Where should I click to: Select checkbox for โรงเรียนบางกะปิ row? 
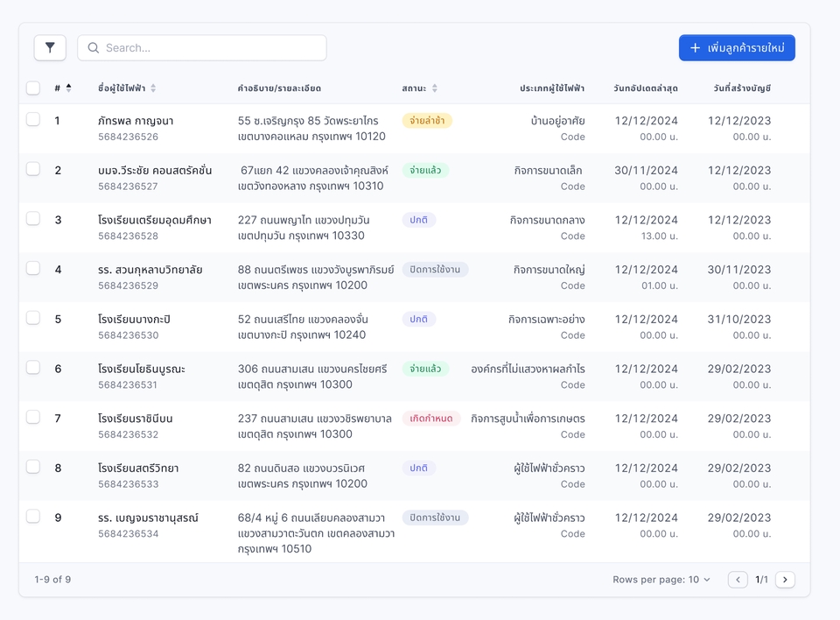point(33,318)
